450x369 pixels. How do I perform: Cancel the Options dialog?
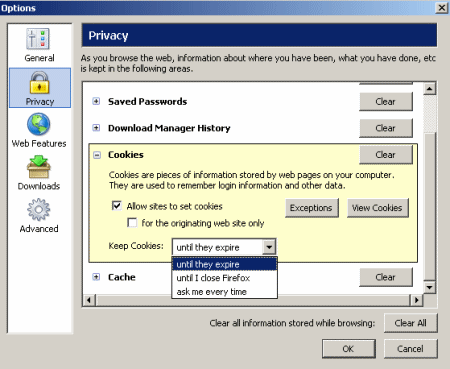(411, 349)
